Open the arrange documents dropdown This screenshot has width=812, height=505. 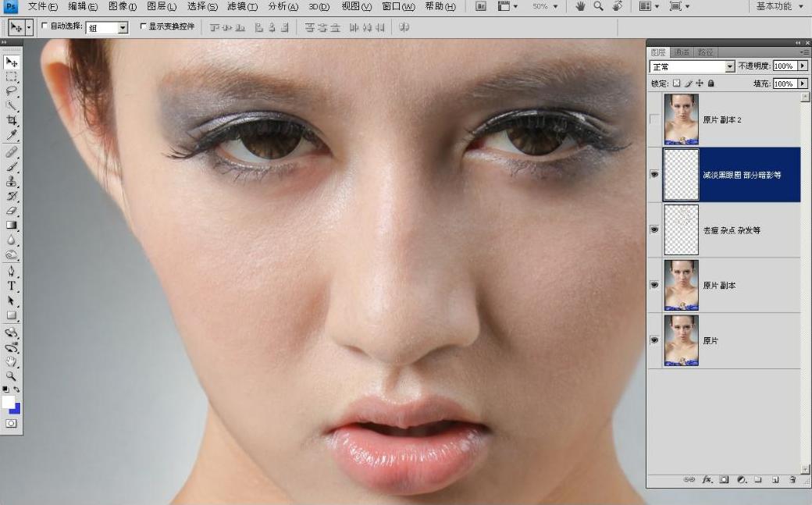[648, 6]
